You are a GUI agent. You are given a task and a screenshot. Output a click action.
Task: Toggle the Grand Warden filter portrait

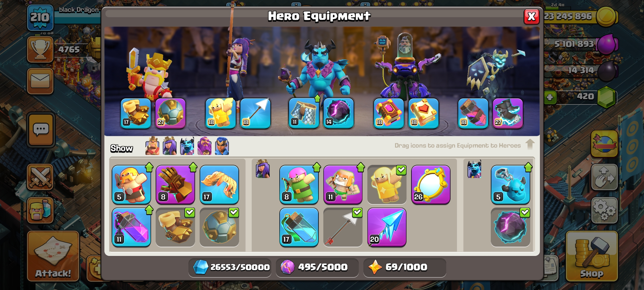coord(204,146)
